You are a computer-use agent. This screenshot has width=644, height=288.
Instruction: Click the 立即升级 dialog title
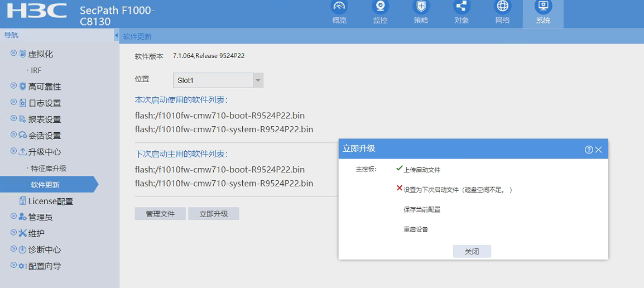(x=359, y=148)
